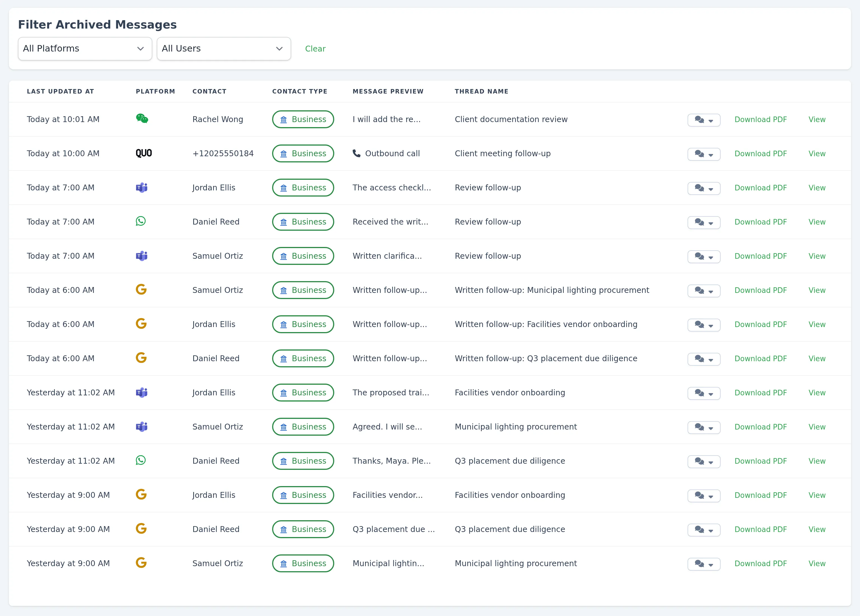
Task: Expand chat options dropdown for Client meeting follow-up
Action: pos(704,154)
